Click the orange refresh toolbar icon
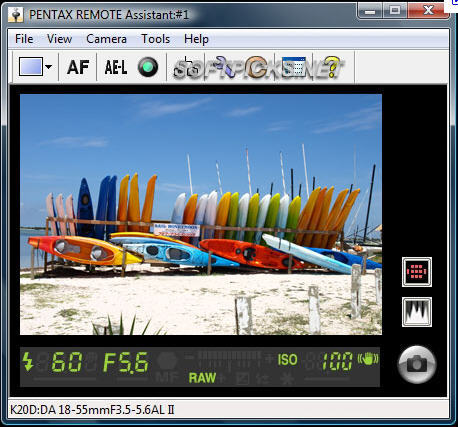458x427 pixels. click(257, 67)
